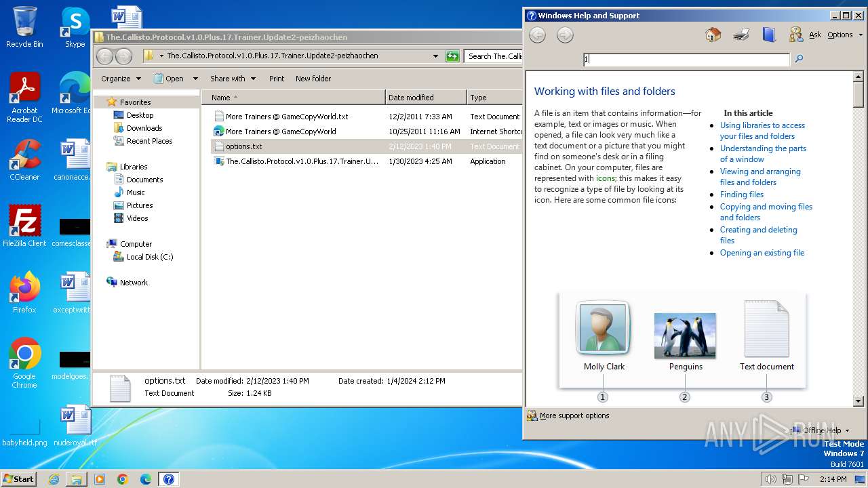
Task: Open 'Understanding the parts of a window' link
Action: pyautogui.click(x=763, y=154)
